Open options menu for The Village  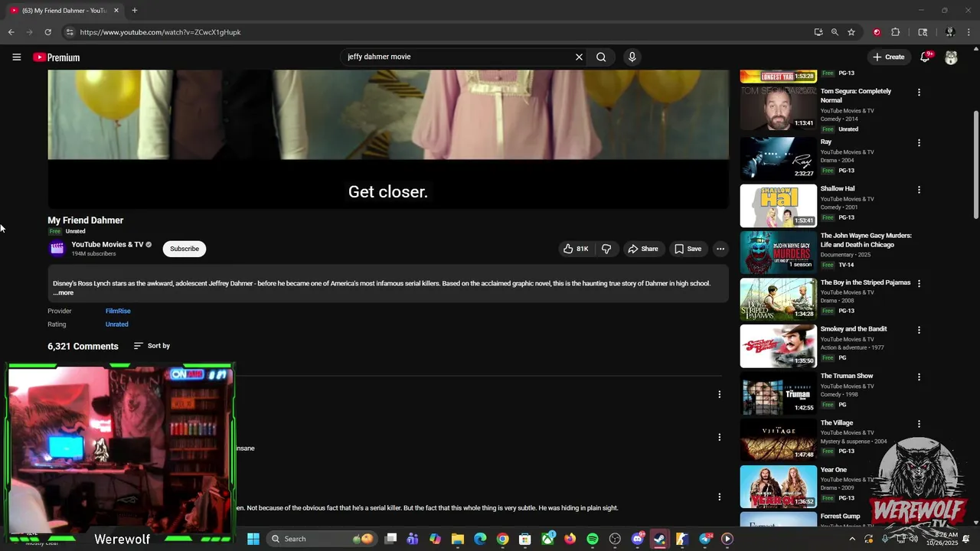click(x=919, y=424)
